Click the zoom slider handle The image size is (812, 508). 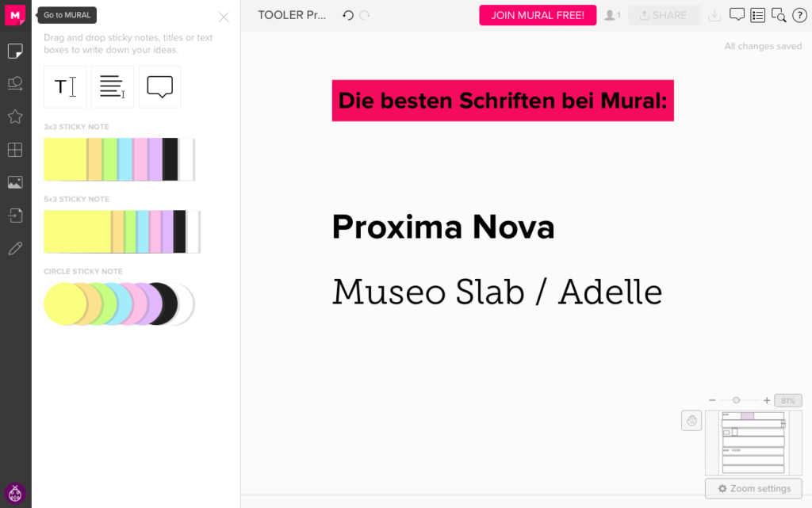click(x=736, y=400)
